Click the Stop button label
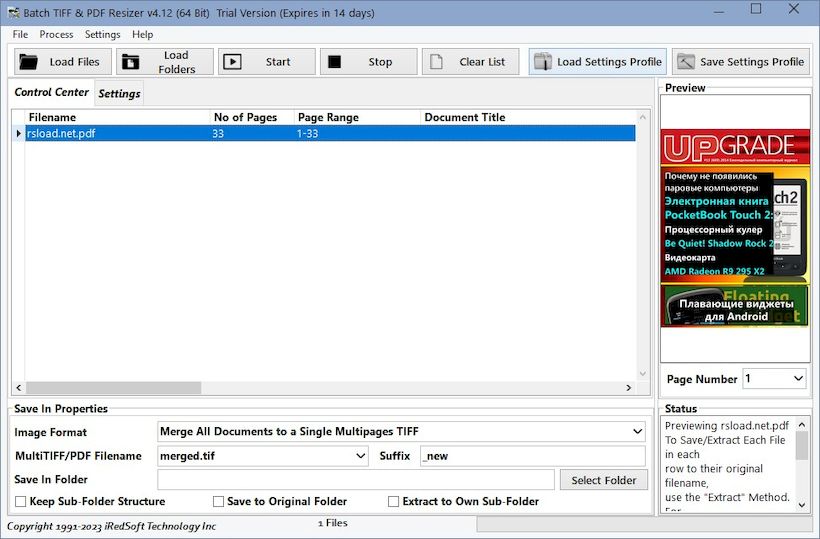Screen dimensions: 820x539 (x=380, y=62)
